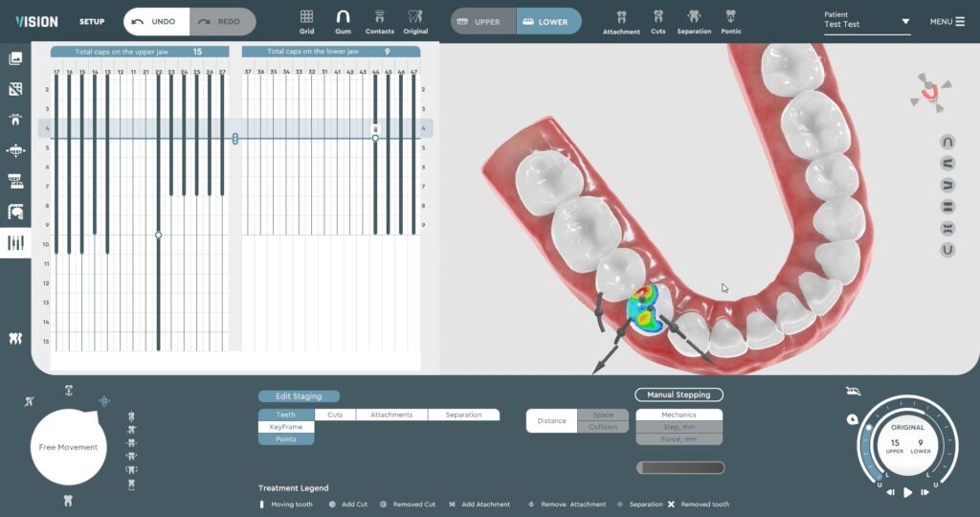Switch to the LOWER jaw view
The width and height of the screenshot is (980, 517).
point(548,21)
